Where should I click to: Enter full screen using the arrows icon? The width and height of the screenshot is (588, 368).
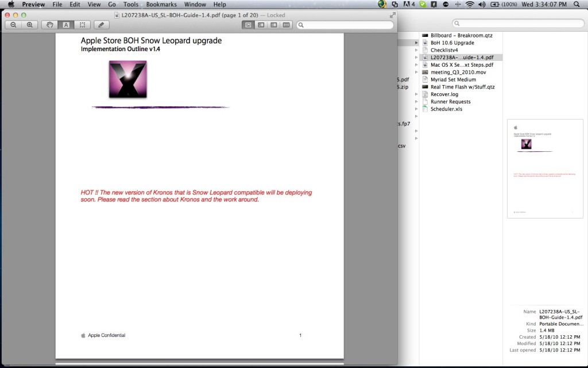pos(393,15)
